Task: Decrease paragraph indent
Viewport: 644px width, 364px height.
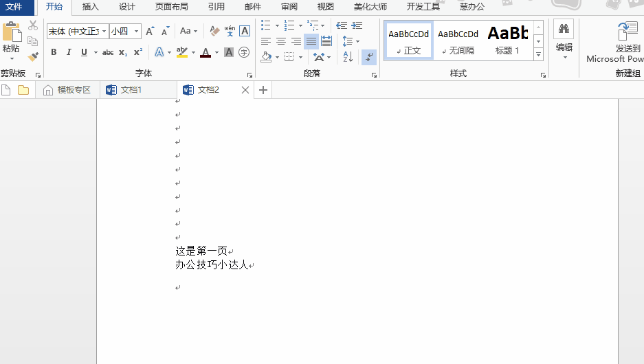Action: point(342,25)
